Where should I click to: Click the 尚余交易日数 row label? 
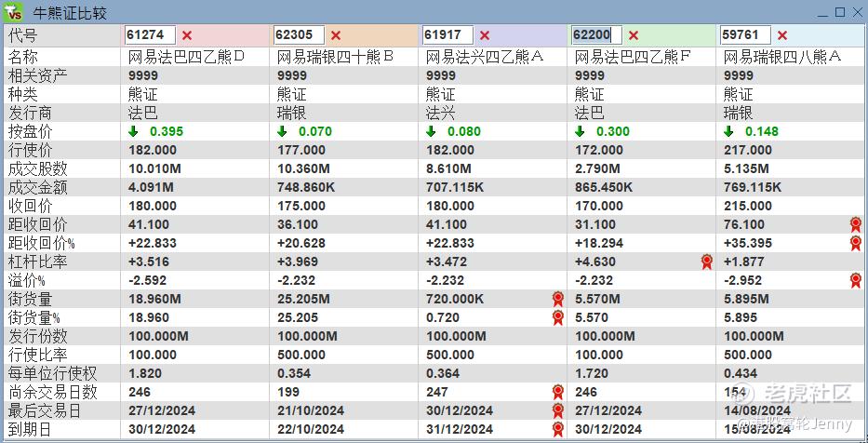tap(53, 392)
